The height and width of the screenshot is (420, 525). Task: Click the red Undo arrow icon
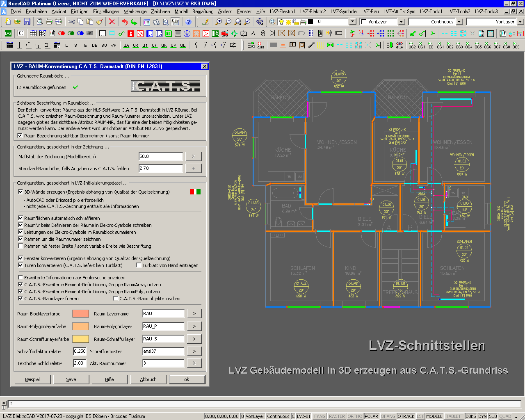pos(125,22)
